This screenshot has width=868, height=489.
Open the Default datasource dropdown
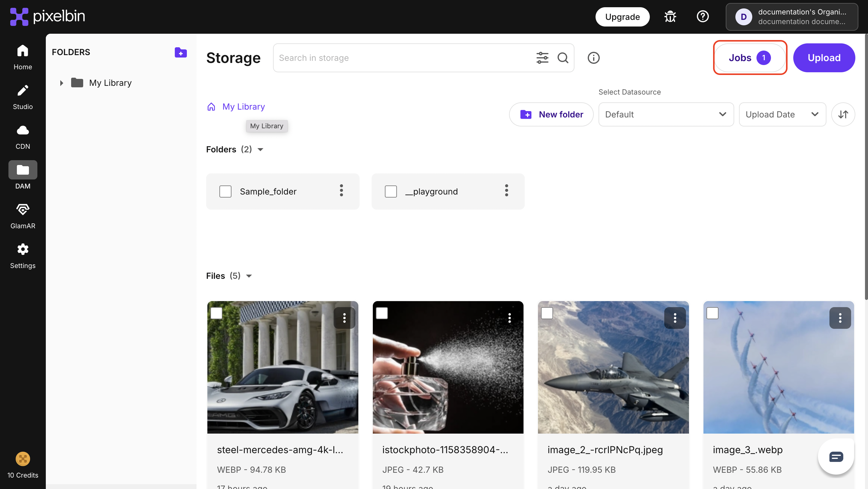coord(666,114)
